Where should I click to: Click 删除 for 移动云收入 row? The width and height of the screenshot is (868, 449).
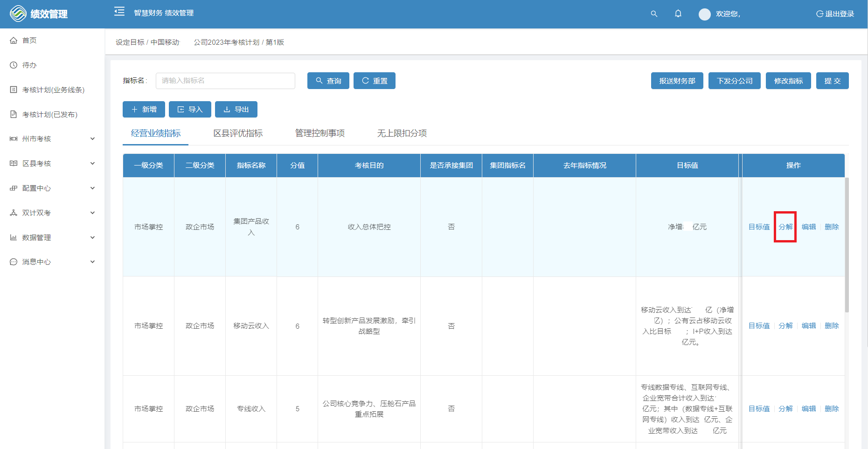pyautogui.click(x=832, y=326)
